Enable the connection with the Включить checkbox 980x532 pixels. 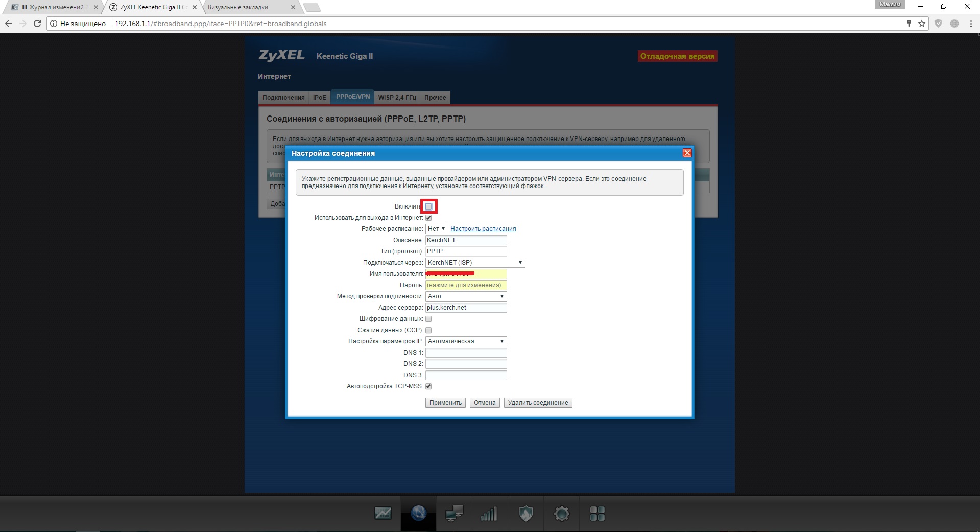pos(428,206)
